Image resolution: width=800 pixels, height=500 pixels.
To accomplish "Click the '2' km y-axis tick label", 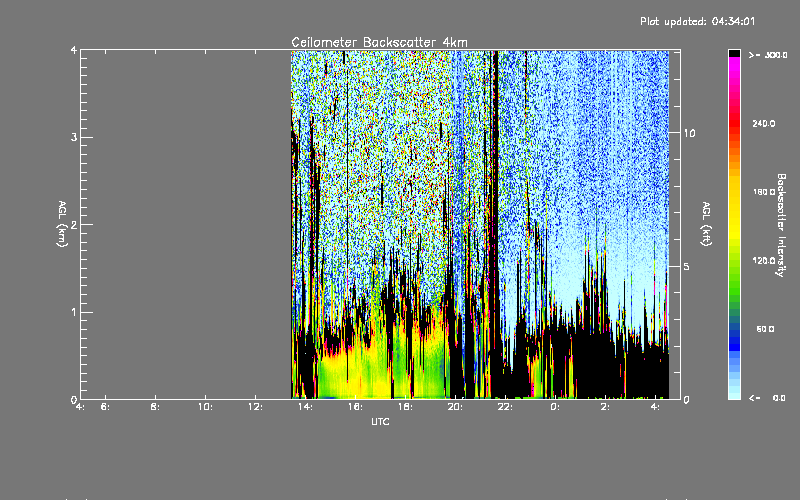I will pyautogui.click(x=74, y=224).
